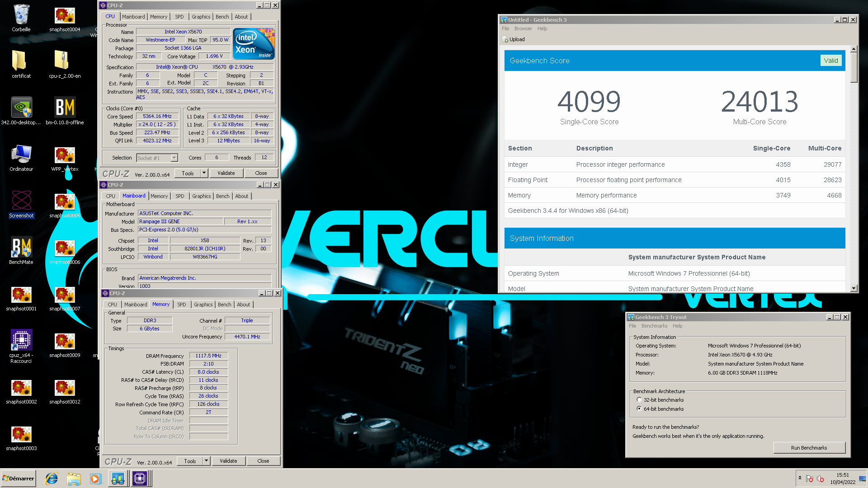Click the DRAM Frequency 1117.5 MHz value

click(208, 356)
